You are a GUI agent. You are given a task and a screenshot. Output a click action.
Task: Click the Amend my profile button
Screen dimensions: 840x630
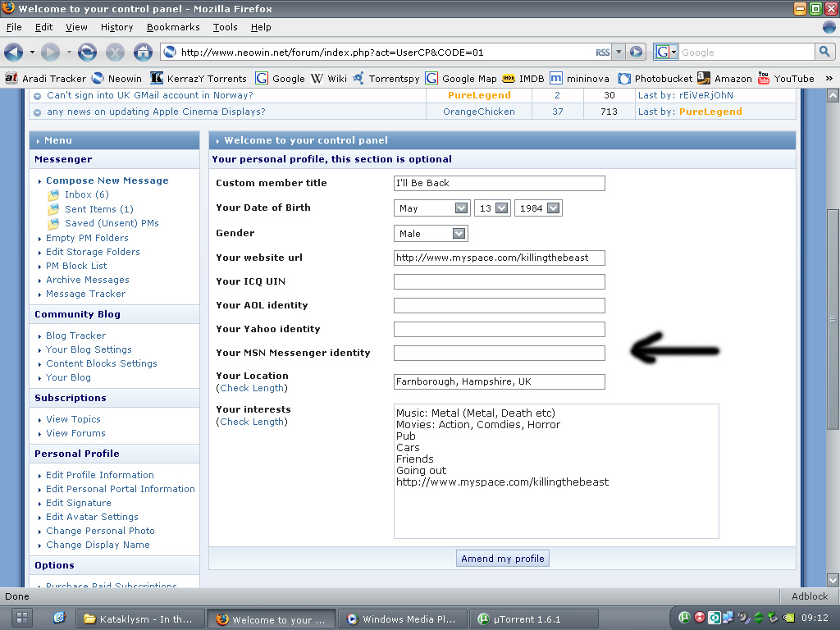tap(502, 558)
